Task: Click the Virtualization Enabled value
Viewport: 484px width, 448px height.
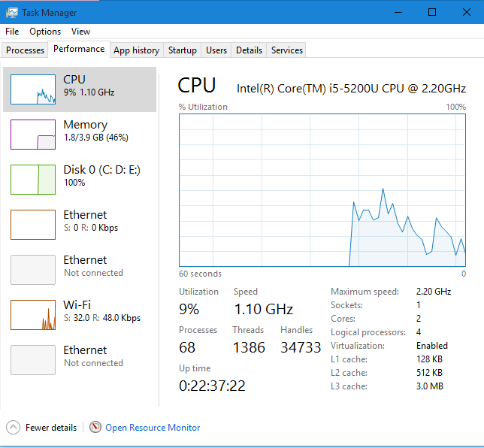Action: click(432, 346)
